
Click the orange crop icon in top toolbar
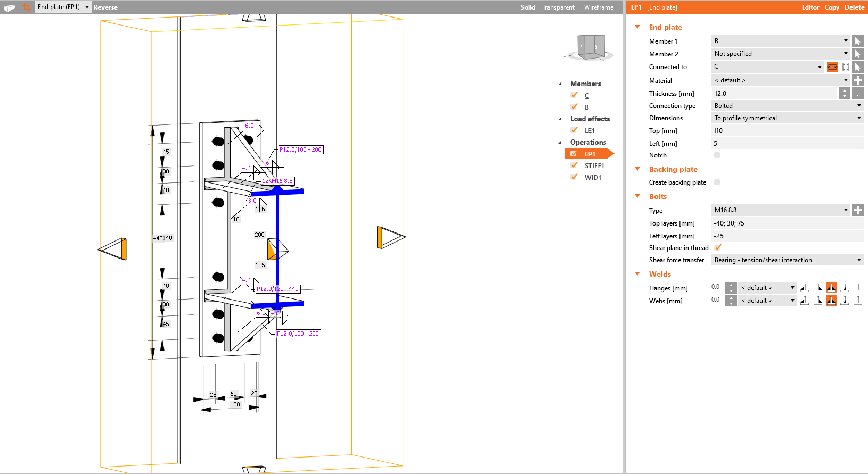26,7
